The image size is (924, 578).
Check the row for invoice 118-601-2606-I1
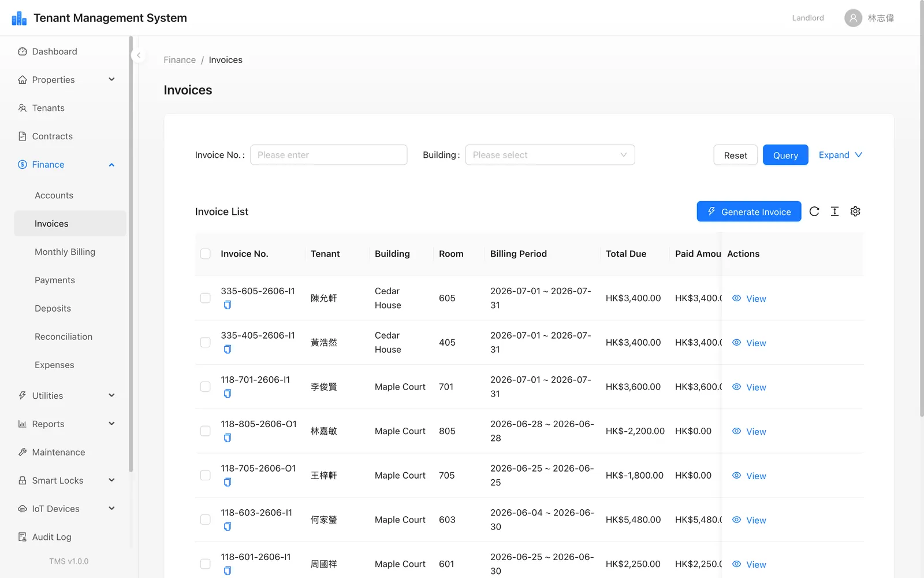[x=205, y=564]
